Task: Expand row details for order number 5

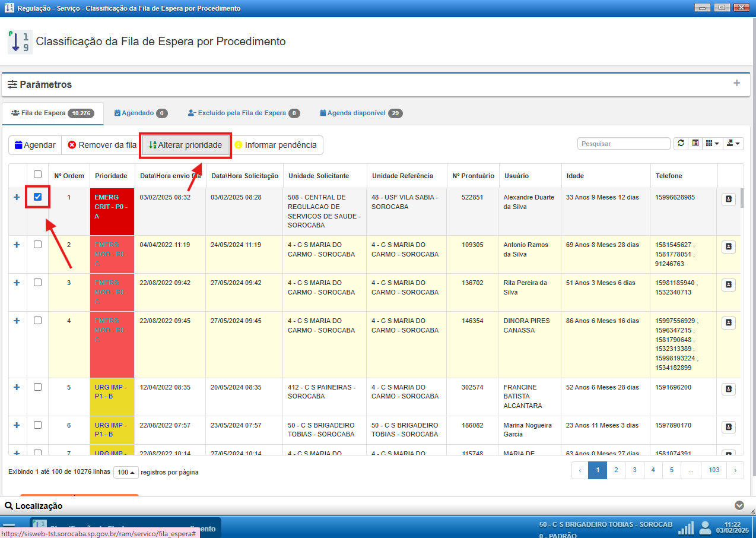Action: [17, 387]
